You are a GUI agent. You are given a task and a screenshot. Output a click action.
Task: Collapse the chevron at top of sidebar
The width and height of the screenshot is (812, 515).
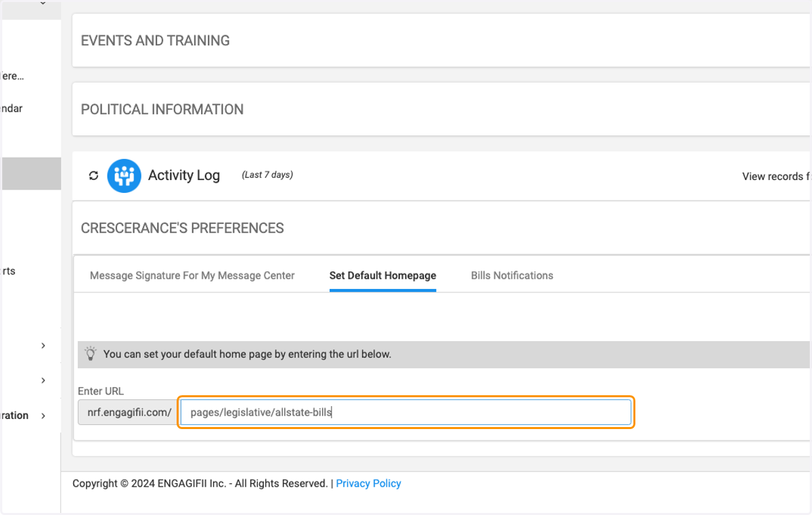click(x=43, y=4)
